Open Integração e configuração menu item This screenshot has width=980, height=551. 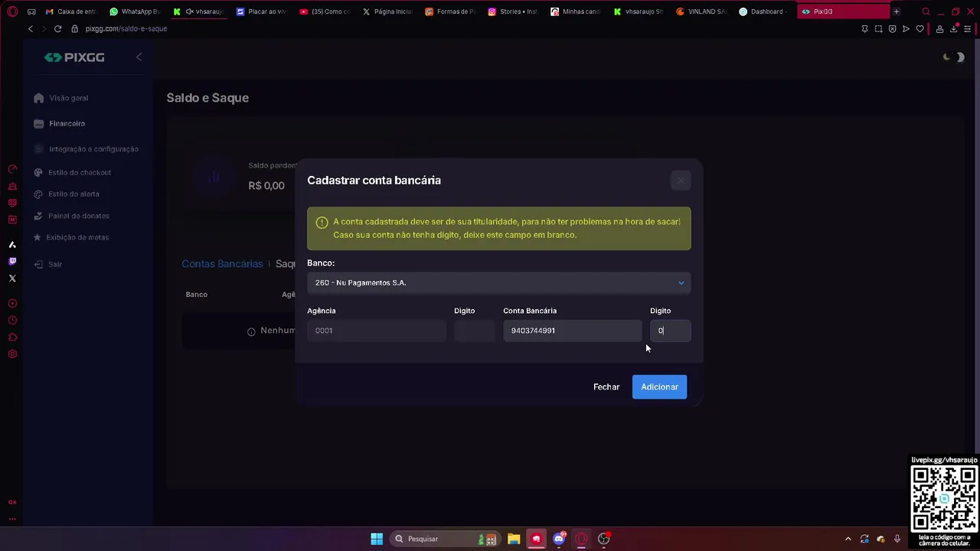(x=87, y=149)
